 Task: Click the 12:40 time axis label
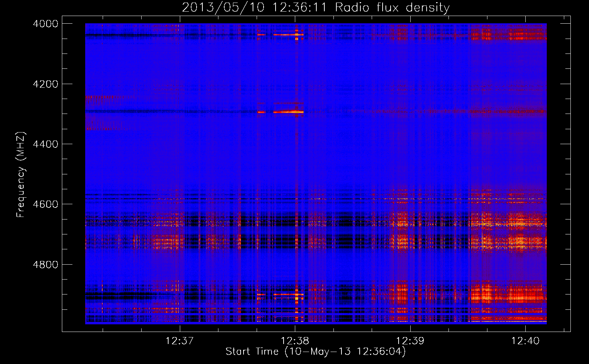(x=525, y=341)
